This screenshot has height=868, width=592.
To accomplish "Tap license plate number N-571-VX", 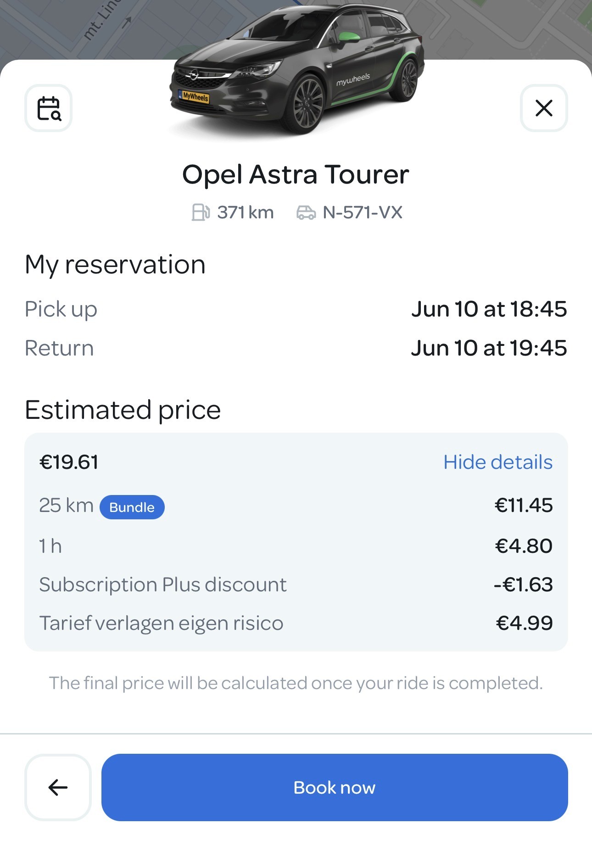I will click(363, 212).
